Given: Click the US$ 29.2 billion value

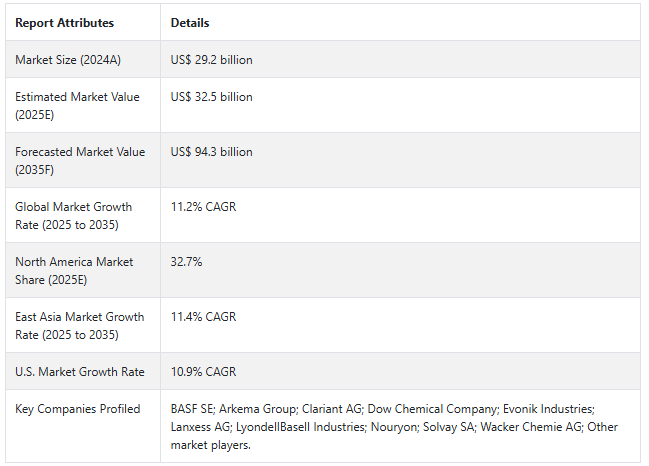Looking at the screenshot, I should [x=211, y=60].
